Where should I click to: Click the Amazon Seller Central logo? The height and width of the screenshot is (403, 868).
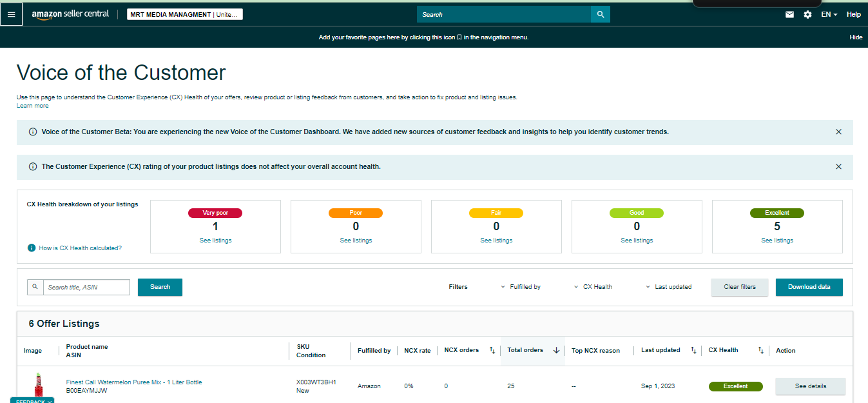70,14
